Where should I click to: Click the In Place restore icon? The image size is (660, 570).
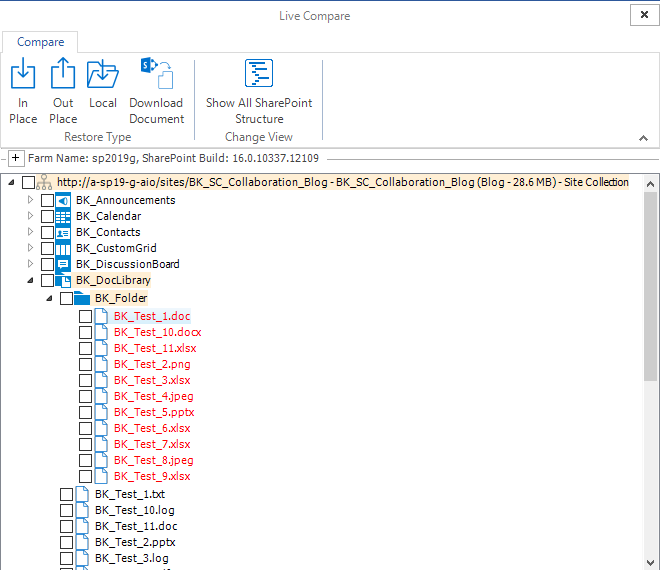point(23,76)
